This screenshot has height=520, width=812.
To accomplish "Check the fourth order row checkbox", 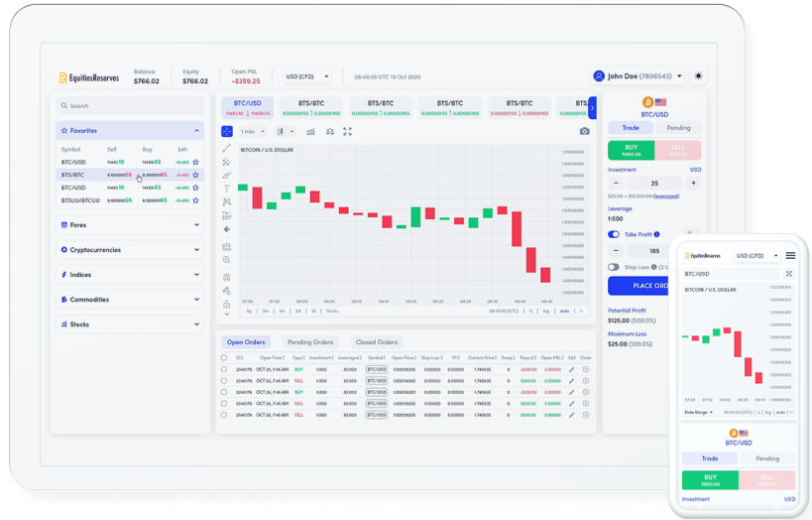I will coord(224,403).
